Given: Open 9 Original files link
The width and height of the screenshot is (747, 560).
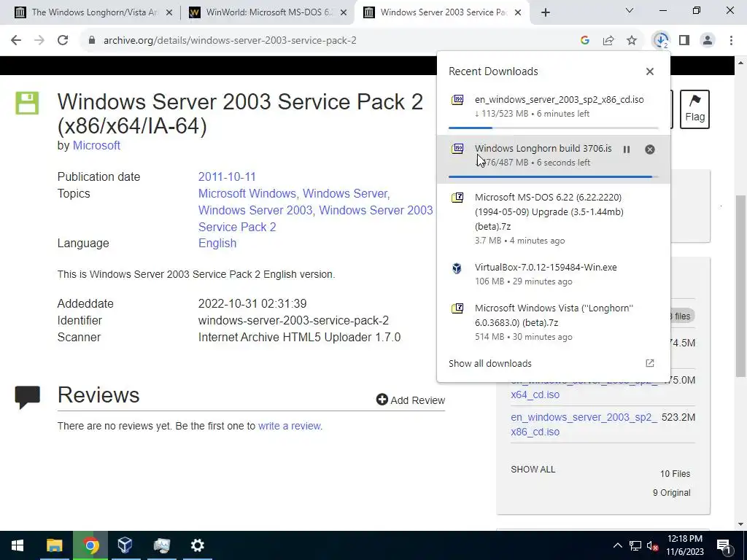Looking at the screenshot, I should coord(671,493).
